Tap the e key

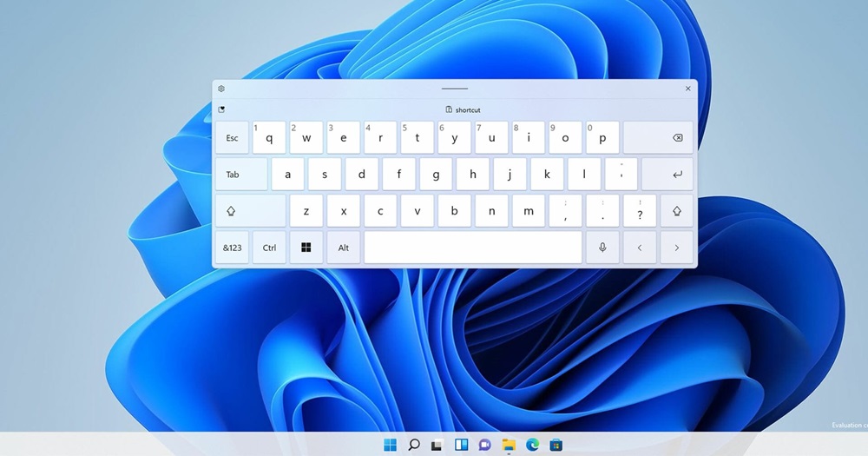[343, 138]
